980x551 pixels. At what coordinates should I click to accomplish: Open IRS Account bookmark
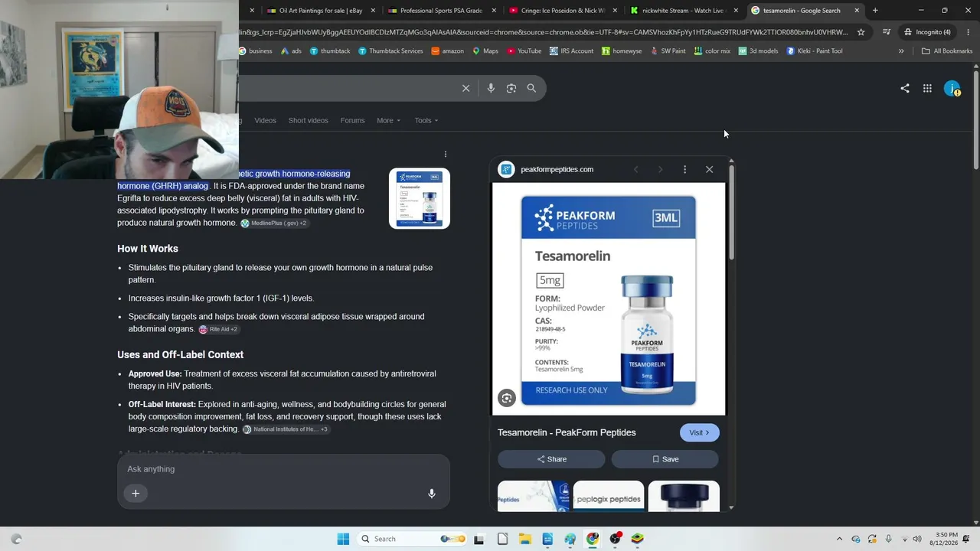pos(571,51)
